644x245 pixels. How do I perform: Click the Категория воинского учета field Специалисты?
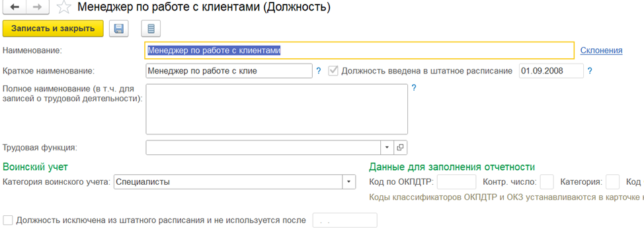click(x=228, y=181)
